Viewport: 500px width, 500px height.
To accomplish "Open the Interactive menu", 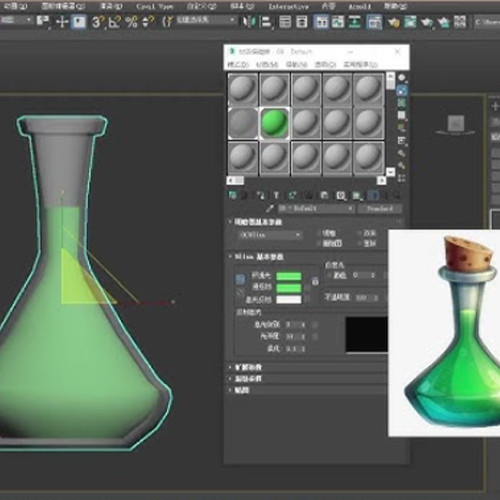I will point(289,6).
